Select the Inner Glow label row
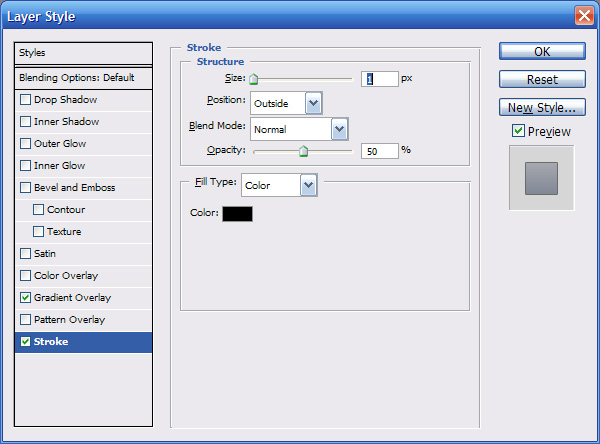Screen dimensions: 600x444 83,166
